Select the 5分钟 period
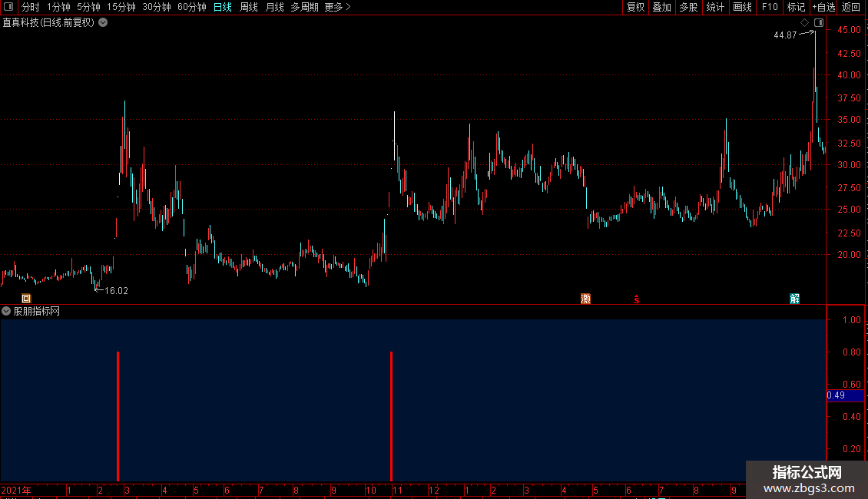 (x=88, y=7)
